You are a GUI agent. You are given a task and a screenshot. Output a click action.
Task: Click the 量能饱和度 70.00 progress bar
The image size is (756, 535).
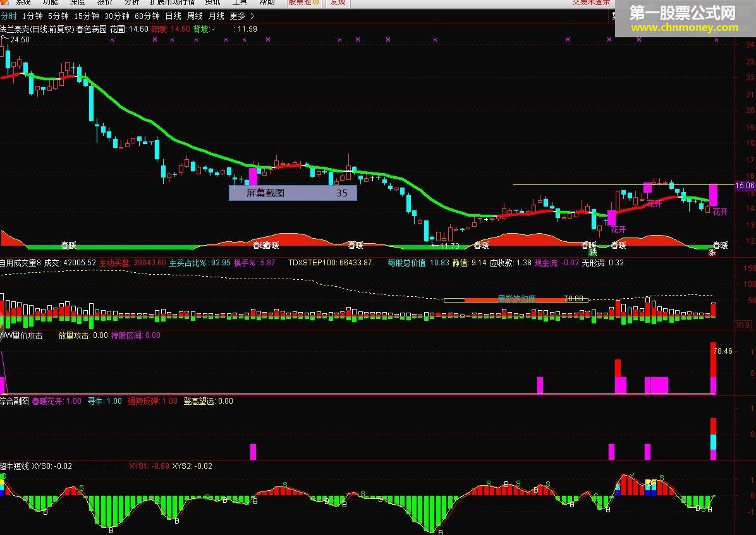[516, 299]
